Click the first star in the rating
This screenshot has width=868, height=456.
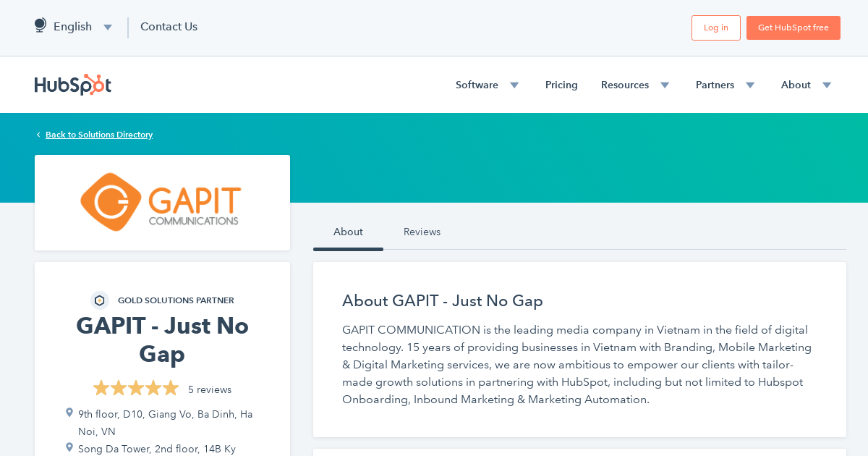point(101,388)
